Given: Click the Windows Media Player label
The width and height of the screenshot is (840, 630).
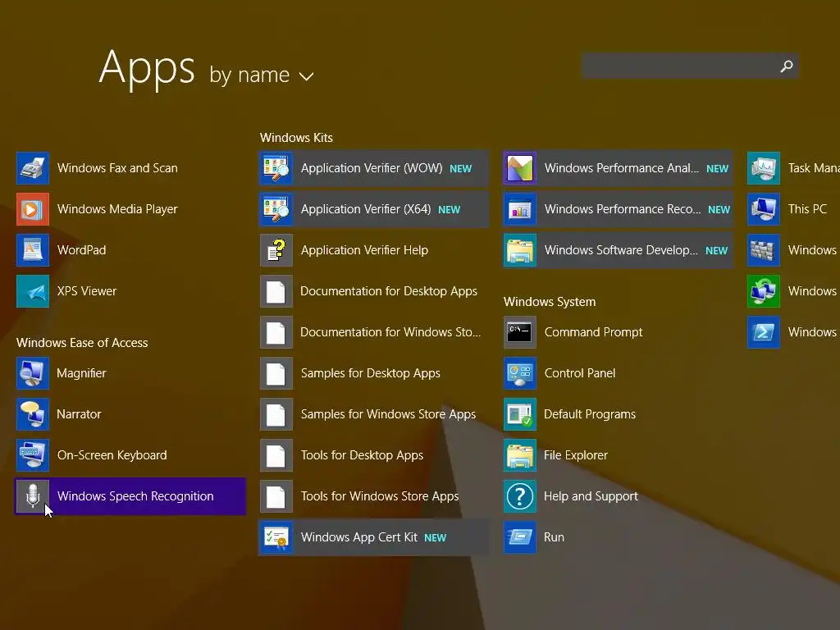Looking at the screenshot, I should point(117,209).
